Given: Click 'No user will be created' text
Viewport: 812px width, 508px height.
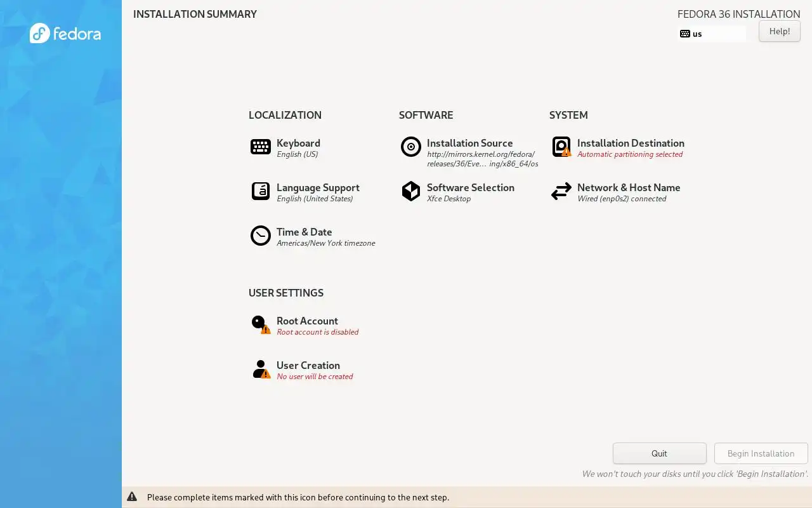Looking at the screenshot, I should [x=315, y=377].
